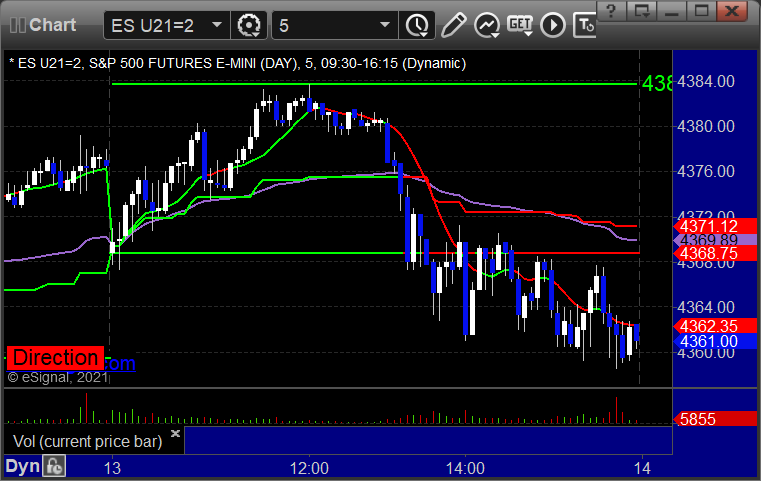761x481 pixels.
Task: Open the studies chart-line icon
Action: pyautogui.click(x=487, y=25)
